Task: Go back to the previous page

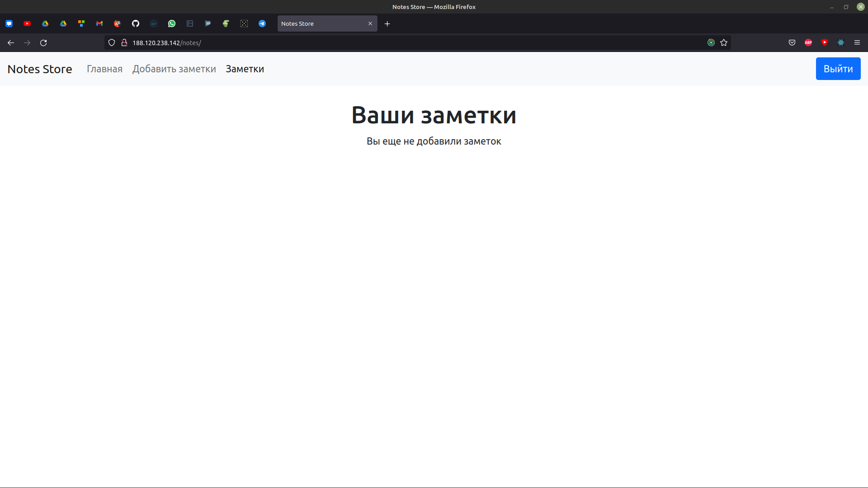Action: click(11, 42)
